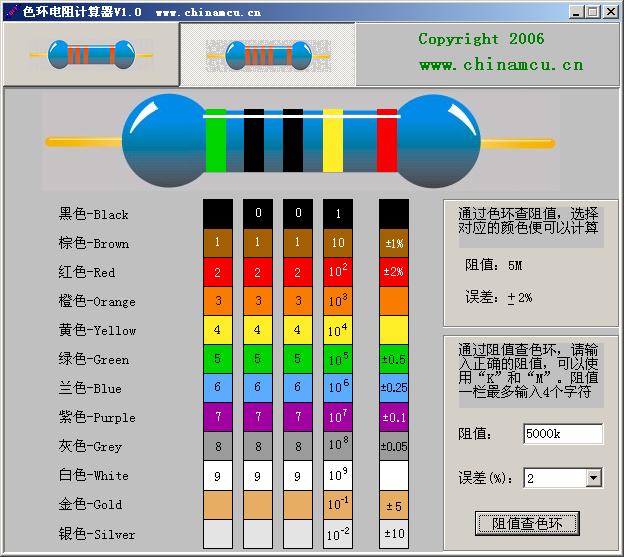Screen dimensions: 624x557
Task: Select purple 7 in third digit column
Action: pyautogui.click(x=298, y=417)
